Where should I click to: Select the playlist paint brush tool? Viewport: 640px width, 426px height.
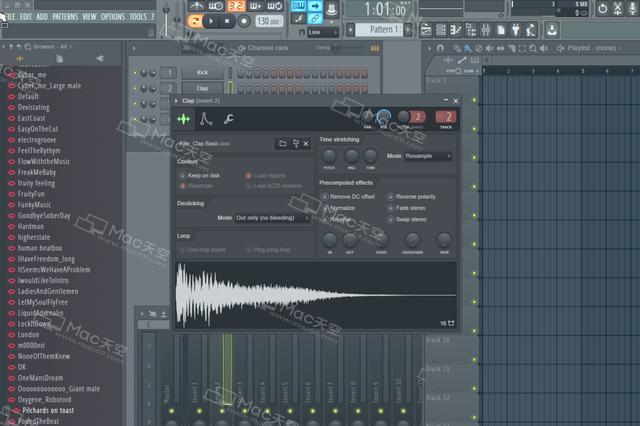coord(467,48)
